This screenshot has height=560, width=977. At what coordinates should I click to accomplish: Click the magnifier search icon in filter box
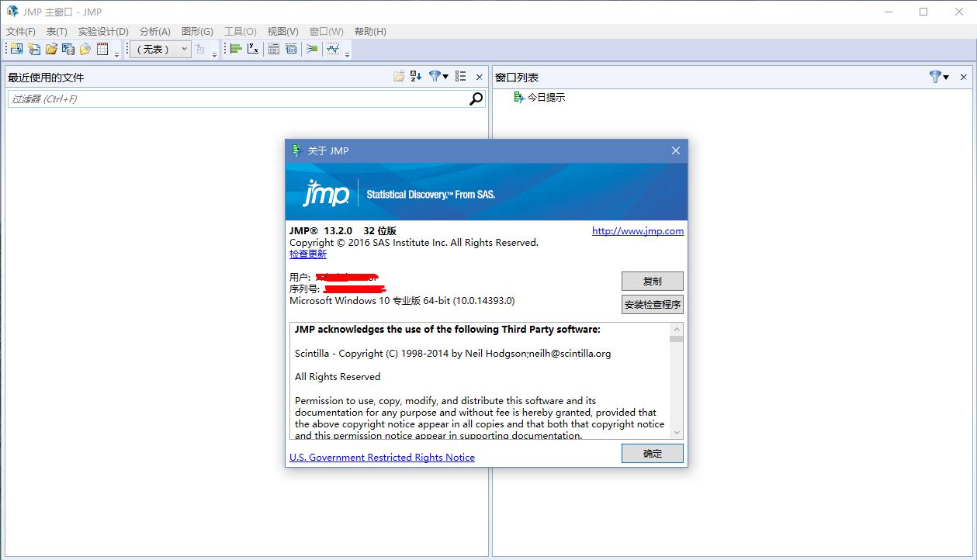(476, 99)
